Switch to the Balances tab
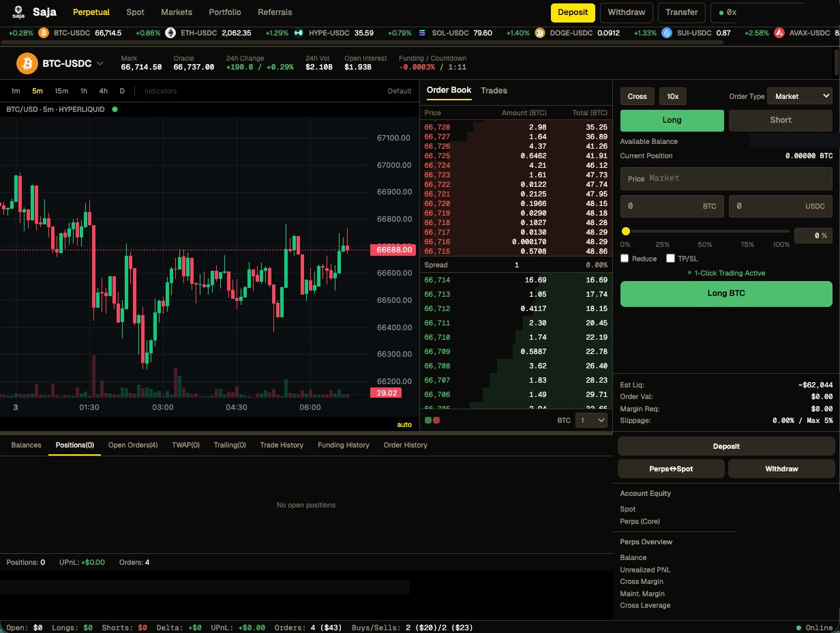The width and height of the screenshot is (840, 633). (26, 445)
